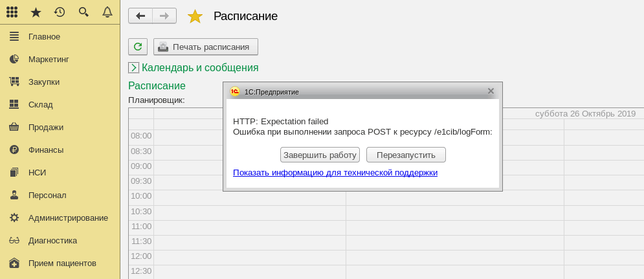Click the Печать расписания button
The image size is (644, 279).
tap(206, 47)
